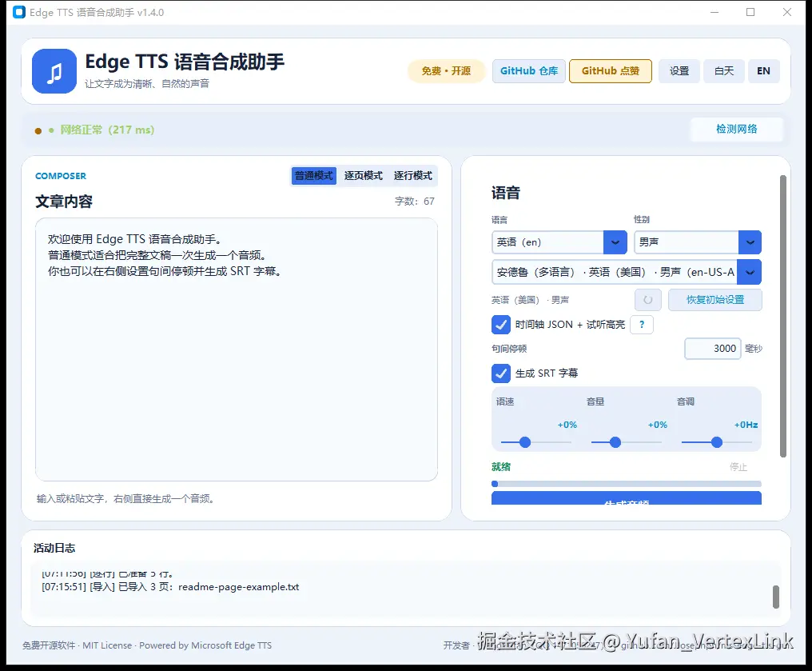
Task: Click the blue music note app logo
Action: [54, 71]
